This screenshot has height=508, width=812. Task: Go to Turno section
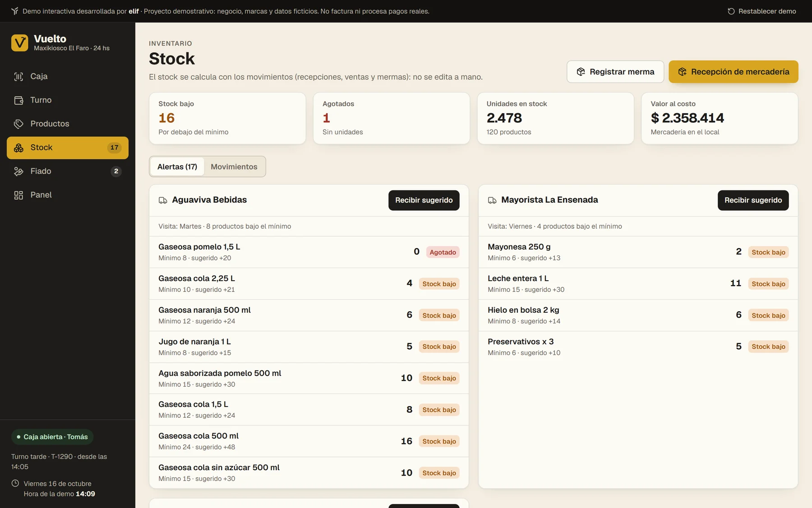[68, 100]
